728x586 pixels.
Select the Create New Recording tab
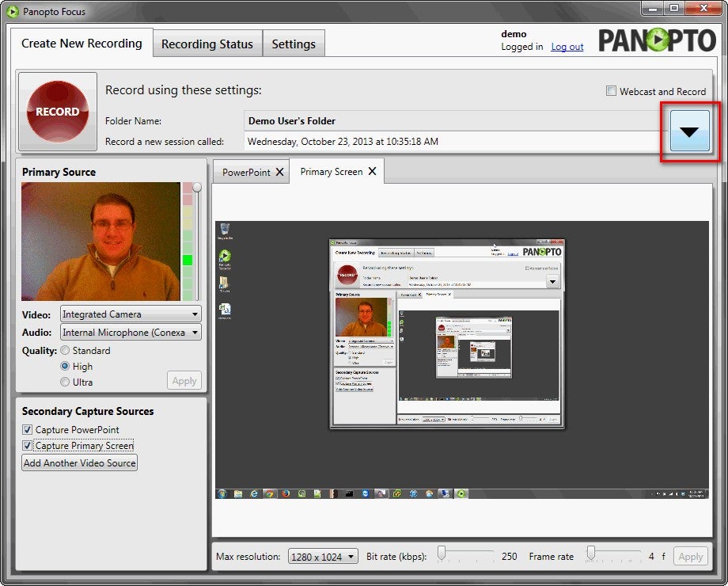(x=82, y=44)
